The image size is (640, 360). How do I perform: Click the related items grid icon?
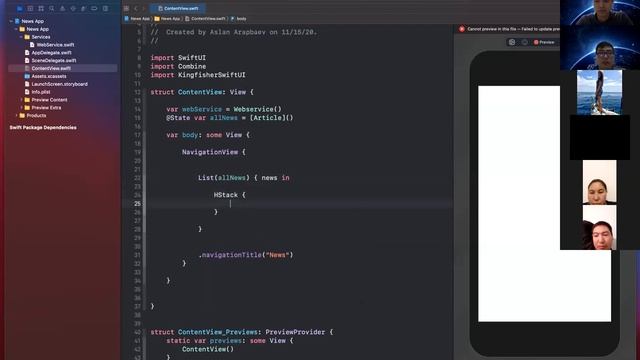point(126,8)
